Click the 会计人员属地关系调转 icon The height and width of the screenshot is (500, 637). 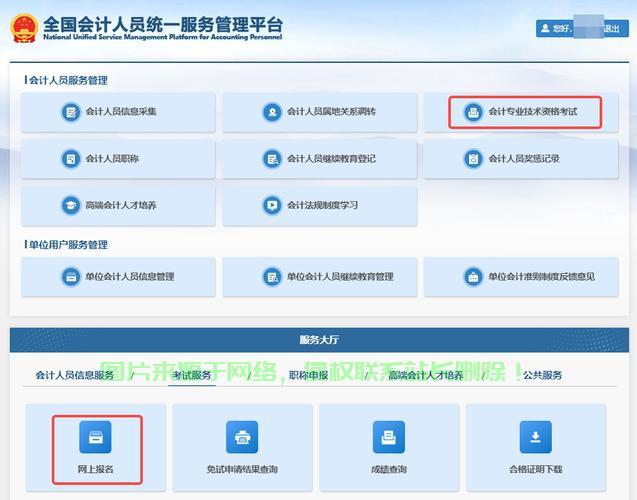(x=272, y=112)
